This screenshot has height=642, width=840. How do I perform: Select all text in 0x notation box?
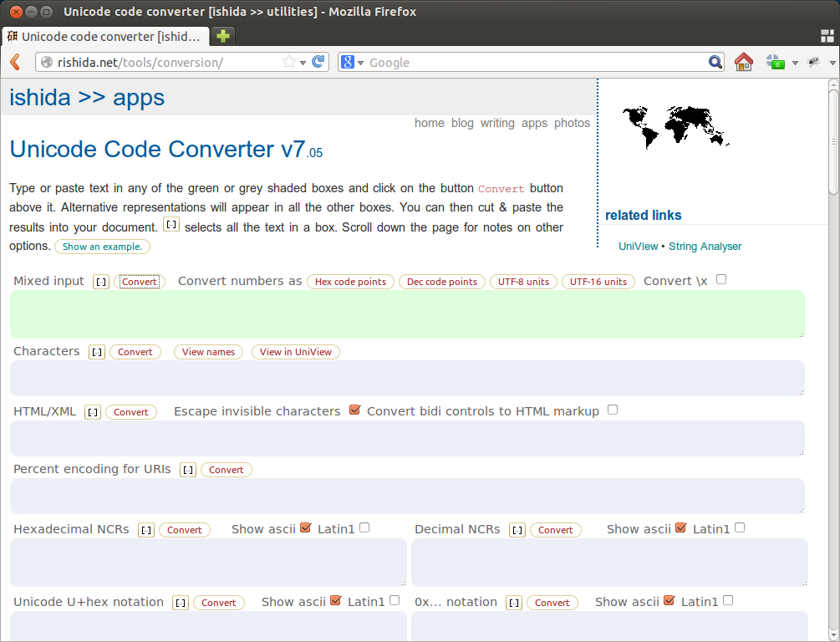[x=514, y=603]
